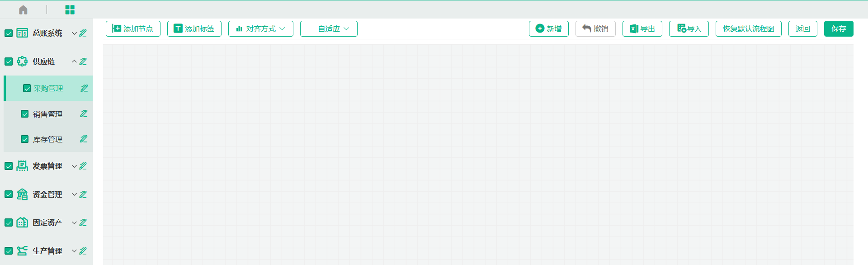Screen dimensions: 868x265
Task: Toggle the 库存管理 checkbox
Action: pos(25,139)
